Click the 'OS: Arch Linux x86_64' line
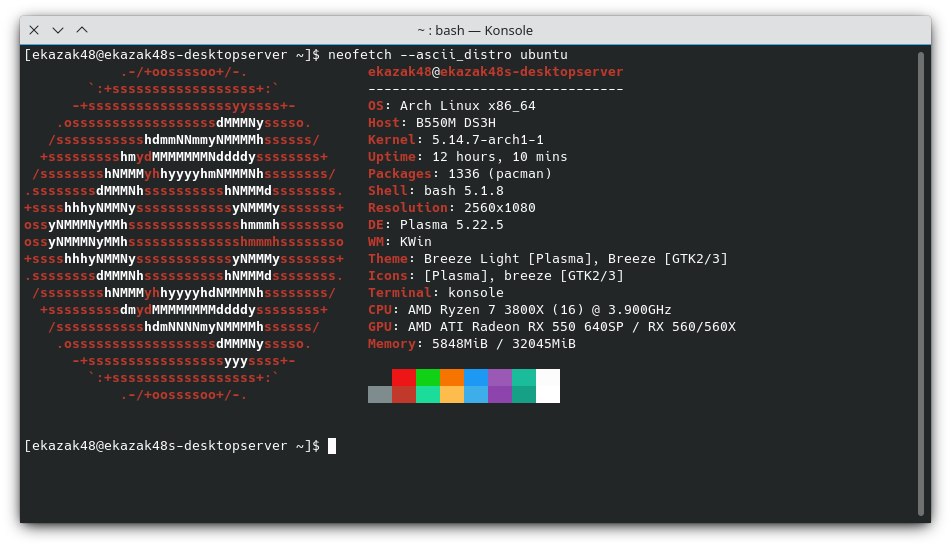951x547 pixels. coord(452,106)
